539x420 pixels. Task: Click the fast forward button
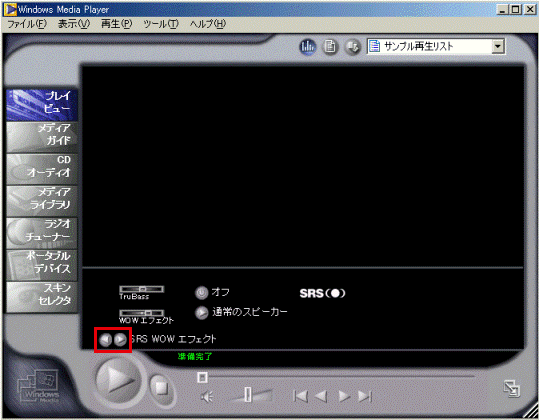(344, 396)
